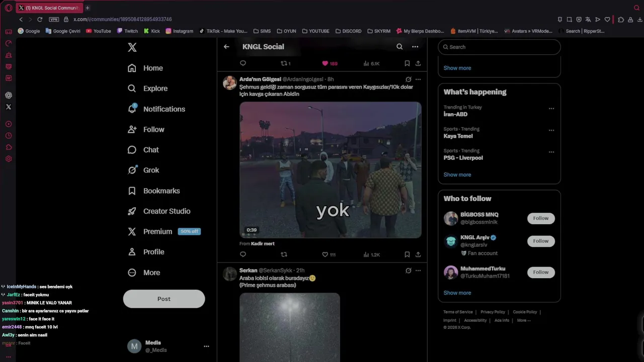Image resolution: width=644 pixels, height=362 pixels.
Task: Open Grok actions on Arda'nın Gölgesi post
Action: click(409, 79)
